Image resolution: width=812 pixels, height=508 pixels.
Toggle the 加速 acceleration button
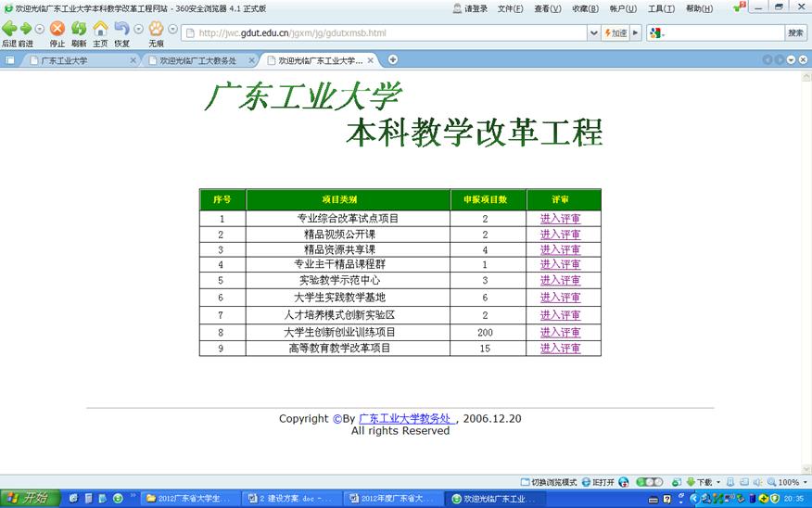point(615,33)
